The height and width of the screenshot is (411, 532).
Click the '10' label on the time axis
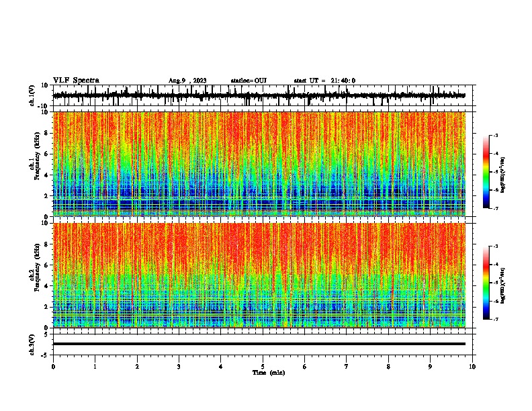pyautogui.click(x=472, y=367)
